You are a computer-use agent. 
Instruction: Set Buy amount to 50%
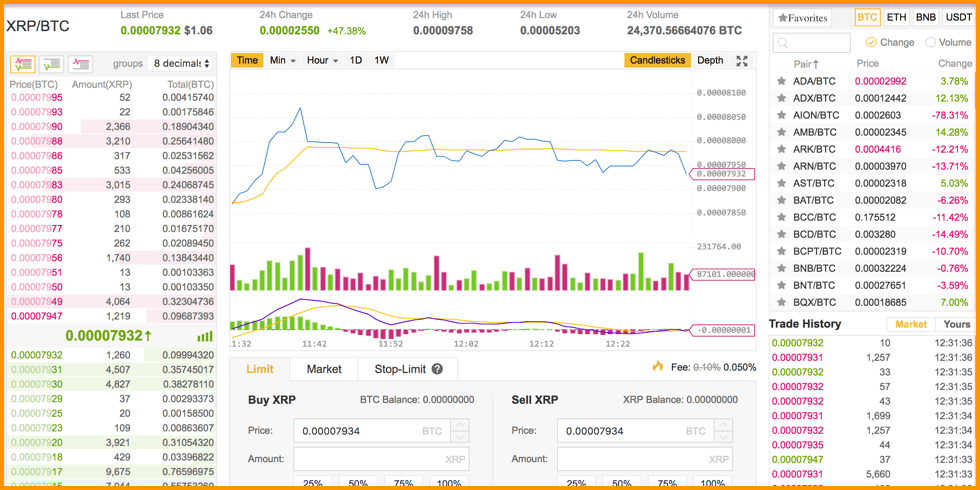[358, 483]
